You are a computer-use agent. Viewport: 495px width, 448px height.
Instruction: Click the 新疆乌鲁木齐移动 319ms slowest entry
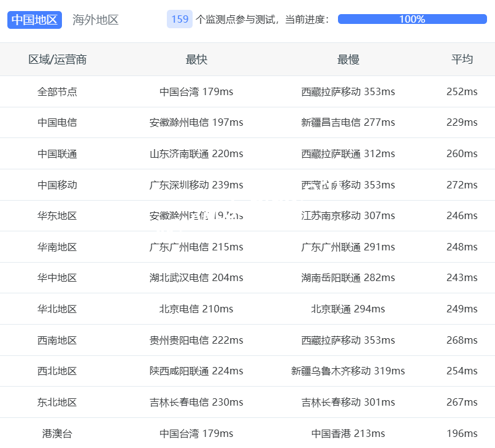pyautogui.click(x=348, y=371)
